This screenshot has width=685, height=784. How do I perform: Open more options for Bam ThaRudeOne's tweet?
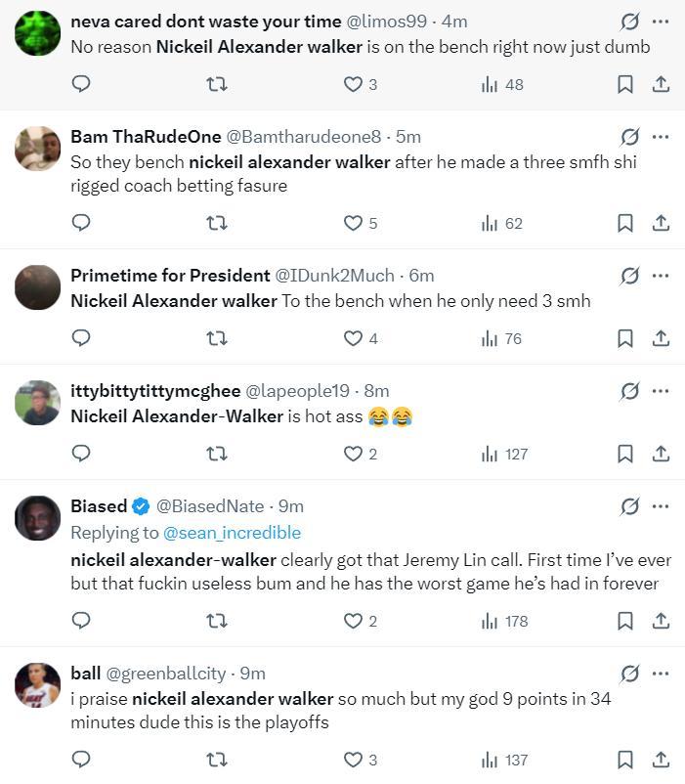pos(661,137)
